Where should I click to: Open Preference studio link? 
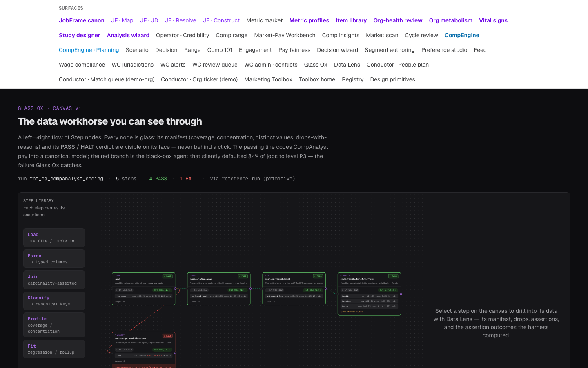pos(444,50)
